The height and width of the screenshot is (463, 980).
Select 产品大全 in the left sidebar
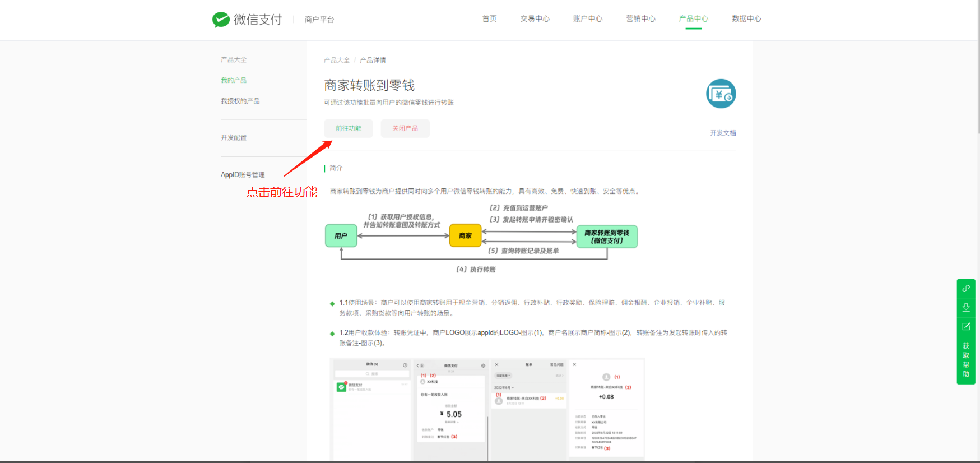[x=234, y=59]
